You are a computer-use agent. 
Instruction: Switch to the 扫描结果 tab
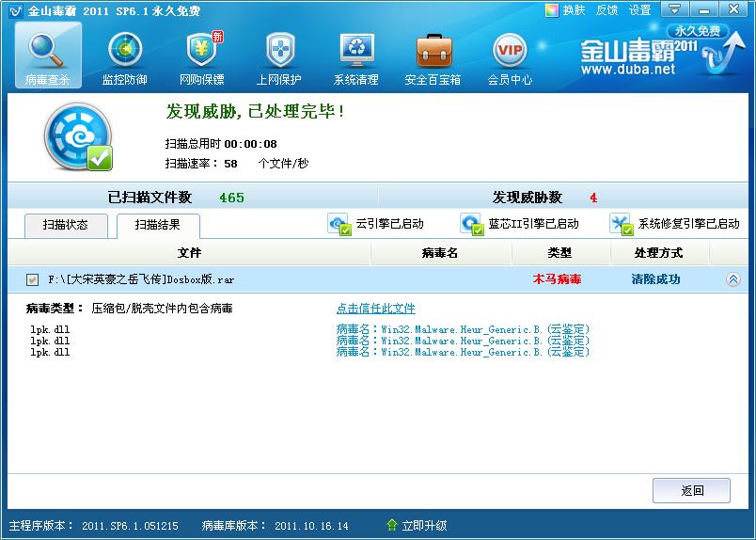coord(157,225)
